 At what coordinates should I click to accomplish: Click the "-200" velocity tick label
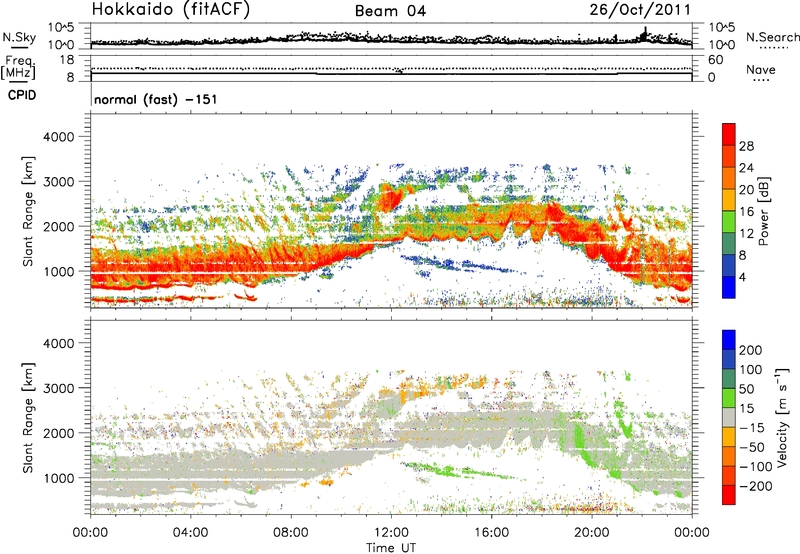(756, 486)
